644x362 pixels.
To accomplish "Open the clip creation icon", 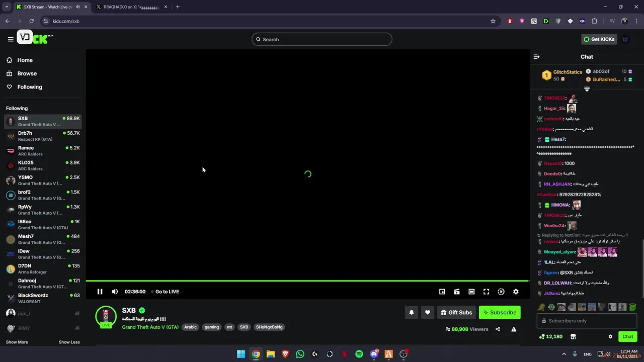I will pyautogui.click(x=457, y=292).
